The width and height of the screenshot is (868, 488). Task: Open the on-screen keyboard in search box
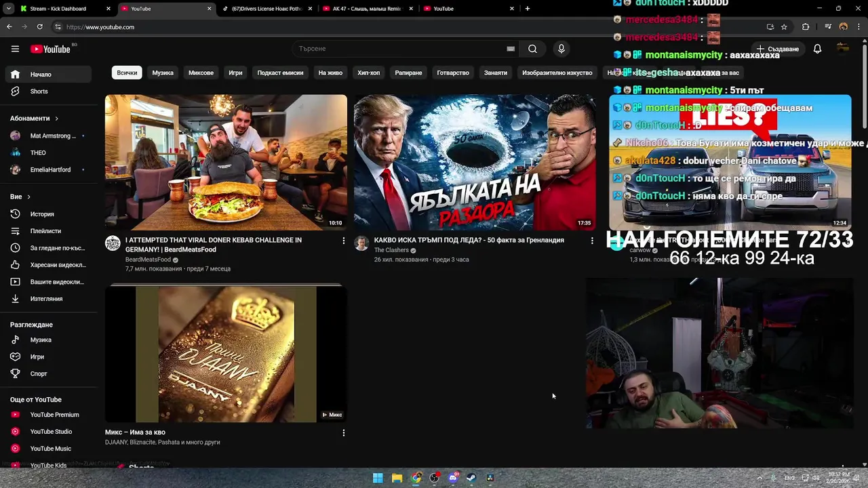[511, 49]
